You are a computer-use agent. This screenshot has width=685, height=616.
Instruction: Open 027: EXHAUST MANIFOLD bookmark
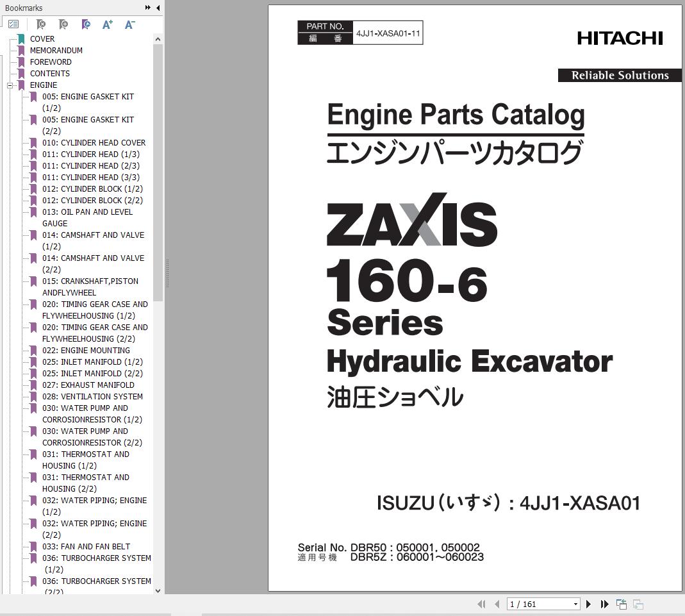pyautogui.click(x=88, y=385)
